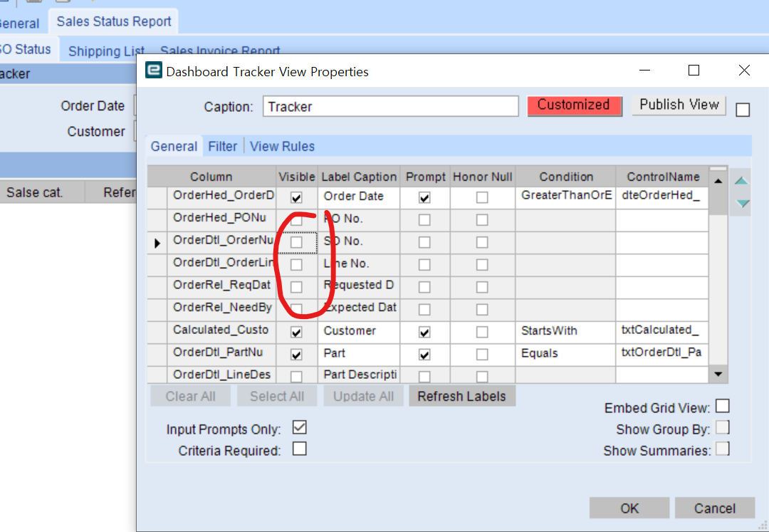Click the Refresh Labels button

pos(462,396)
